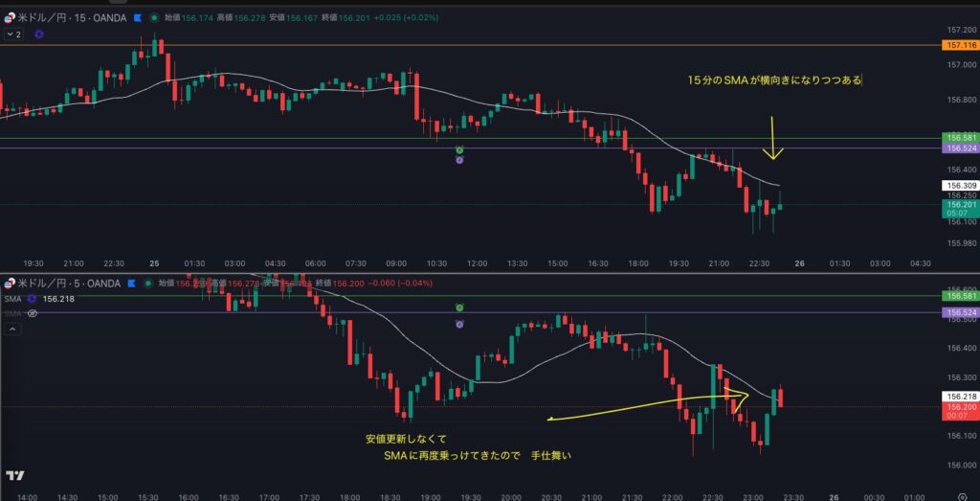The image size is (980, 501).
Task: Click the white 156.218 SMA label on lower axis
Action: point(959,397)
